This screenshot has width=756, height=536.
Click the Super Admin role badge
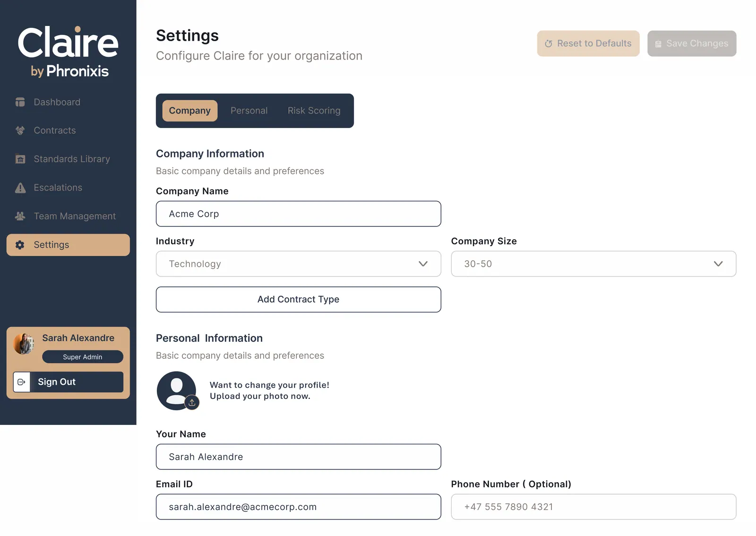[x=83, y=357]
